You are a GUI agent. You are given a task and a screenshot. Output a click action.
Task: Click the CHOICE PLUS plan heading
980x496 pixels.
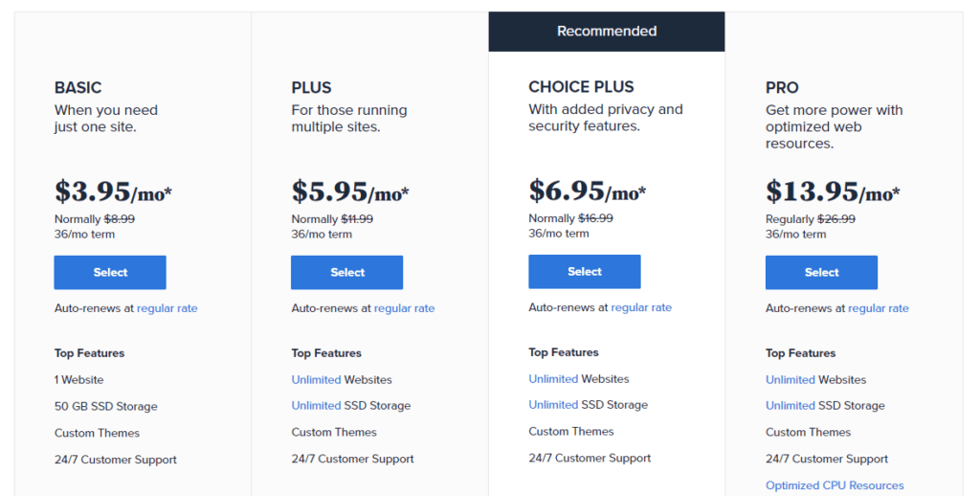point(581,87)
